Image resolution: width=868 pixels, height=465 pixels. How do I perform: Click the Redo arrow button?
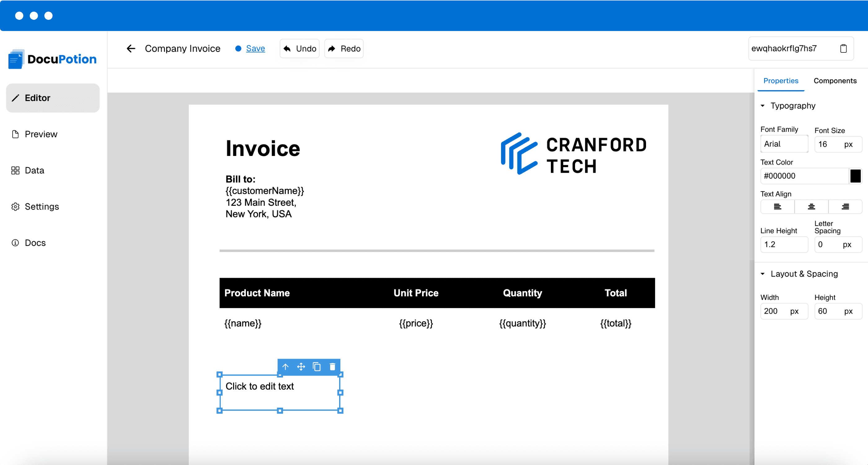344,49
